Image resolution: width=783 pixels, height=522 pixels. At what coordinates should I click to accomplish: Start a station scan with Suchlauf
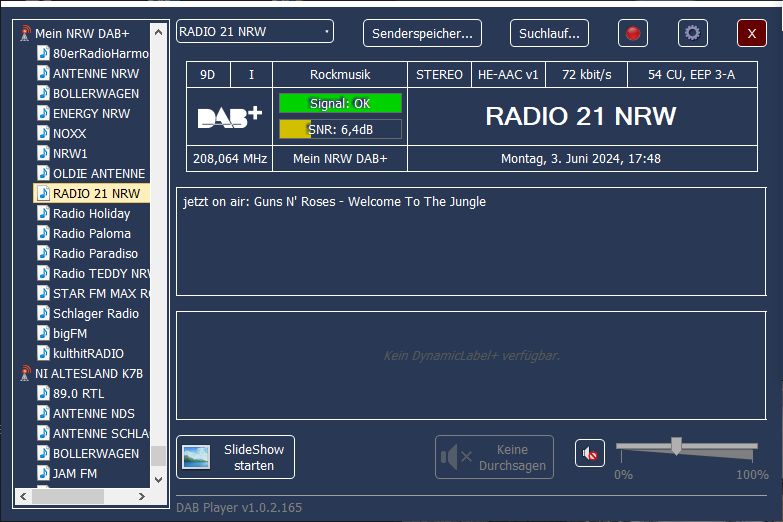549,33
